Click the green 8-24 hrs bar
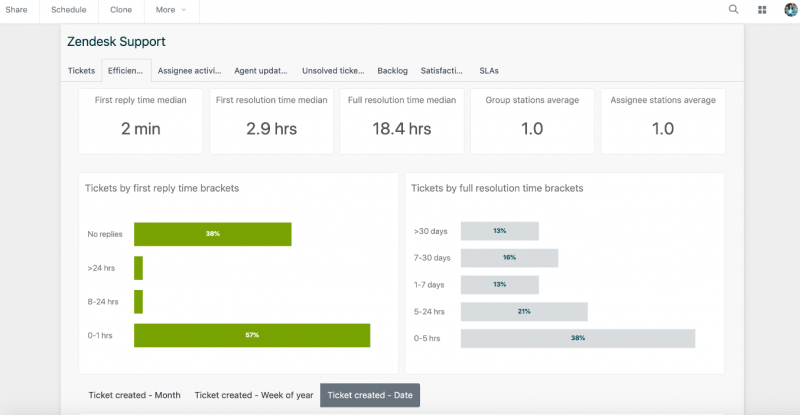Image resolution: width=800 pixels, height=415 pixels. pyautogui.click(x=138, y=302)
